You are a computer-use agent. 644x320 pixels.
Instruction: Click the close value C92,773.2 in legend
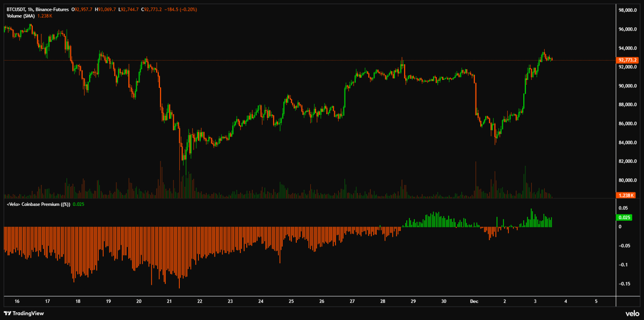coord(151,10)
